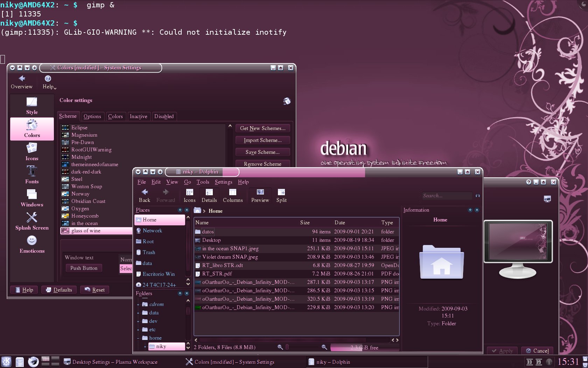
Task: Switch Dolphin to Details view
Action: [x=209, y=196]
